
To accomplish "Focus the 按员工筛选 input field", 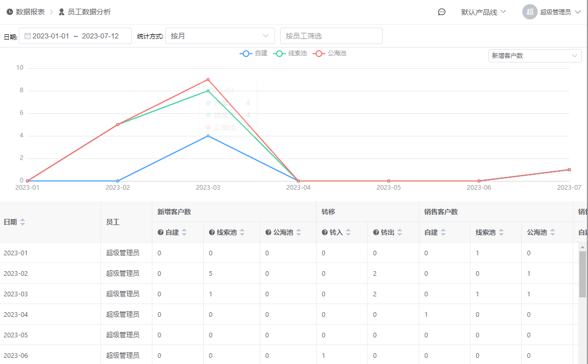I will [x=331, y=36].
